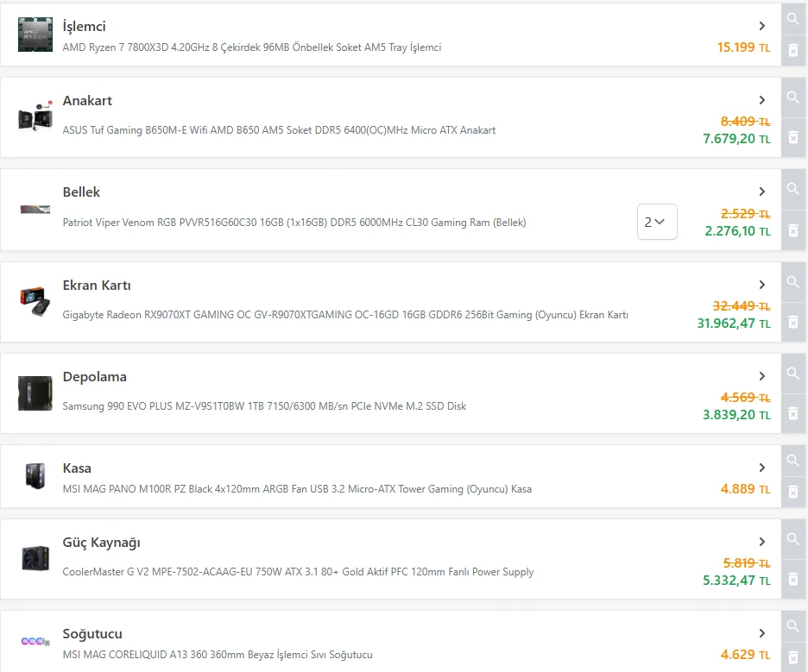Delete the Depolama SSD with trash icon
This screenshot has width=808, height=672.
(793, 414)
